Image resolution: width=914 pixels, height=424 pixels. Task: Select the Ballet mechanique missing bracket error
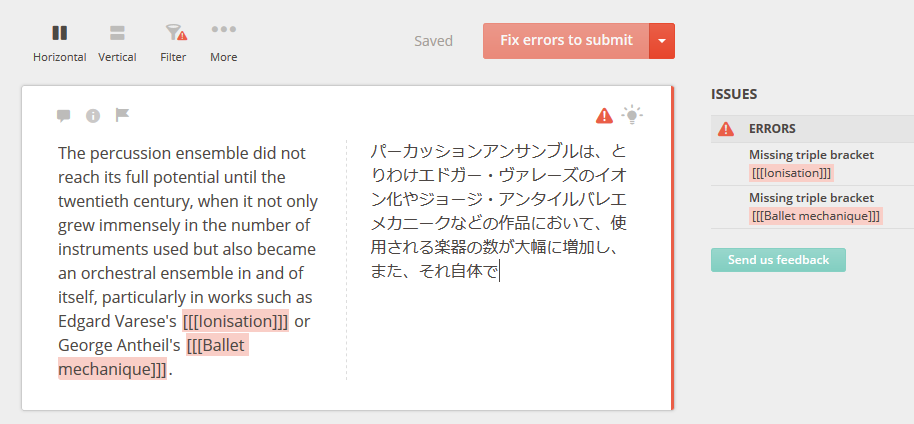tap(812, 207)
